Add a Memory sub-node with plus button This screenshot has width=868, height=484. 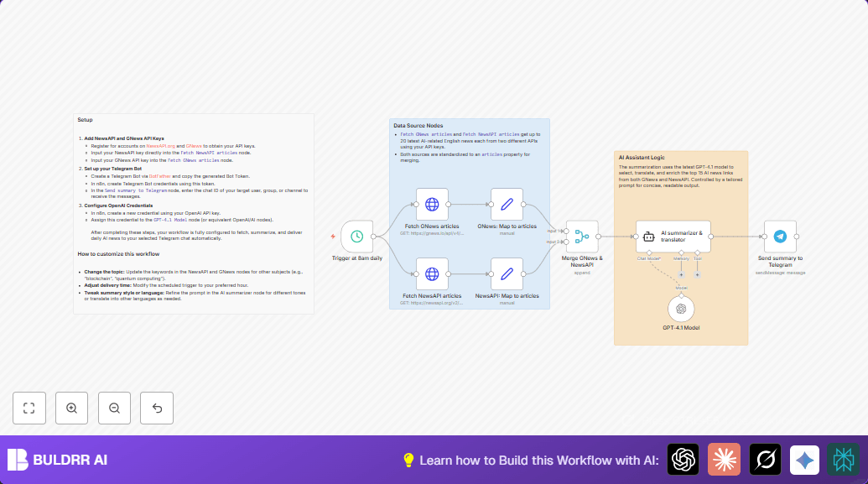coord(682,274)
